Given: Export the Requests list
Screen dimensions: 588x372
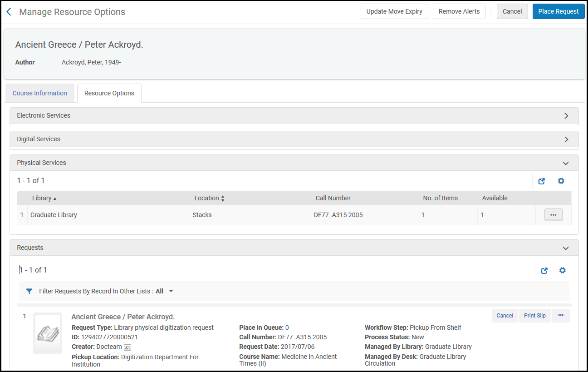Looking at the screenshot, I should tap(544, 270).
